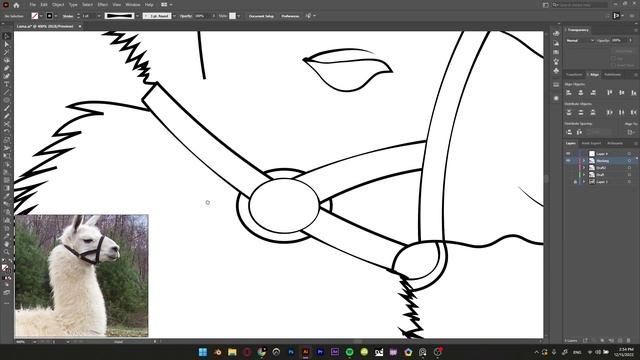The image size is (640, 360).
Task: Unlock Layer 1 using its lock icon
Action: click(x=575, y=182)
